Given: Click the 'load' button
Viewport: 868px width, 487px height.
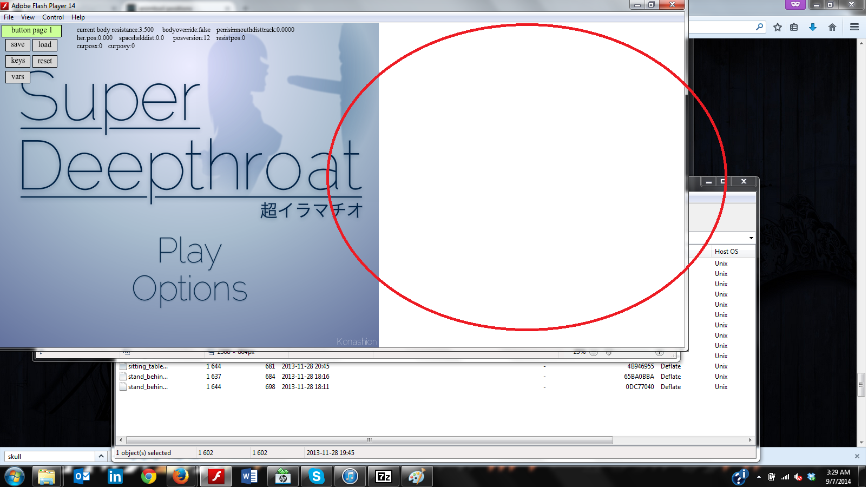Looking at the screenshot, I should click(45, 45).
